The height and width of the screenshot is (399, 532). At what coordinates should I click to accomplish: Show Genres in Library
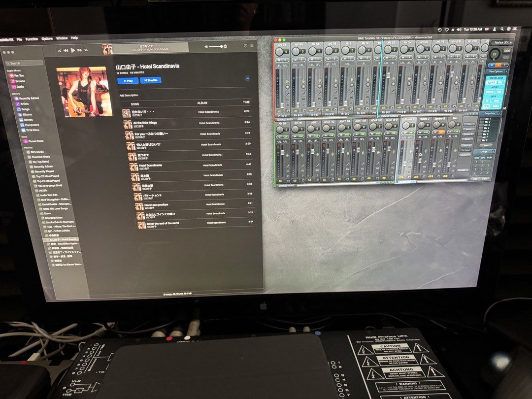point(26,120)
